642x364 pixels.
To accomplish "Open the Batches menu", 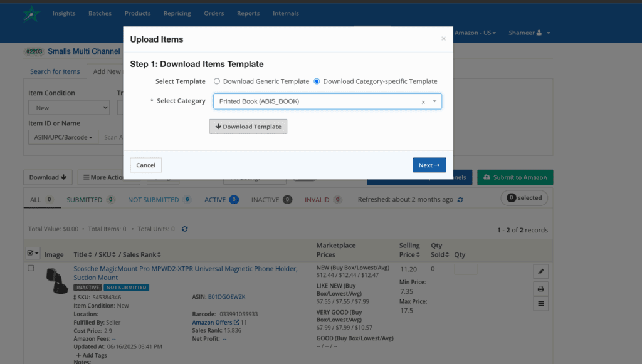I will pos(100,13).
